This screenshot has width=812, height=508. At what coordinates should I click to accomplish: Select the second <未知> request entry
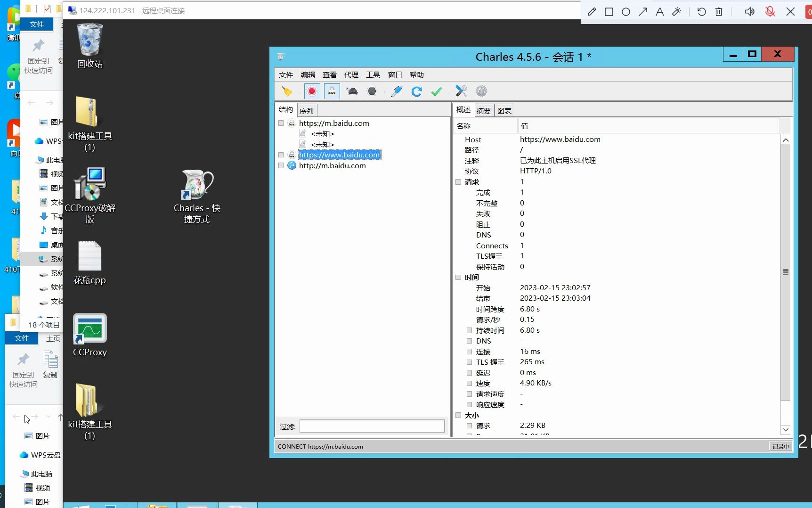click(x=322, y=144)
